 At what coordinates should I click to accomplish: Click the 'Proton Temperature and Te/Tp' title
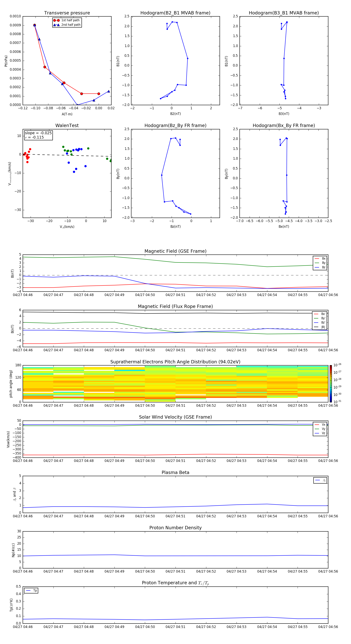pyautogui.click(x=175, y=583)
